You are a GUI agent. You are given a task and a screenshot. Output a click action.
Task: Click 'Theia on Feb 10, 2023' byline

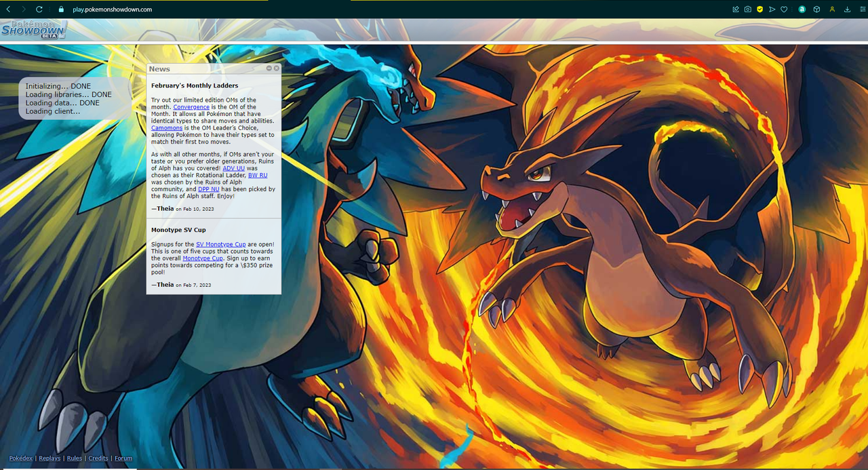pyautogui.click(x=182, y=209)
